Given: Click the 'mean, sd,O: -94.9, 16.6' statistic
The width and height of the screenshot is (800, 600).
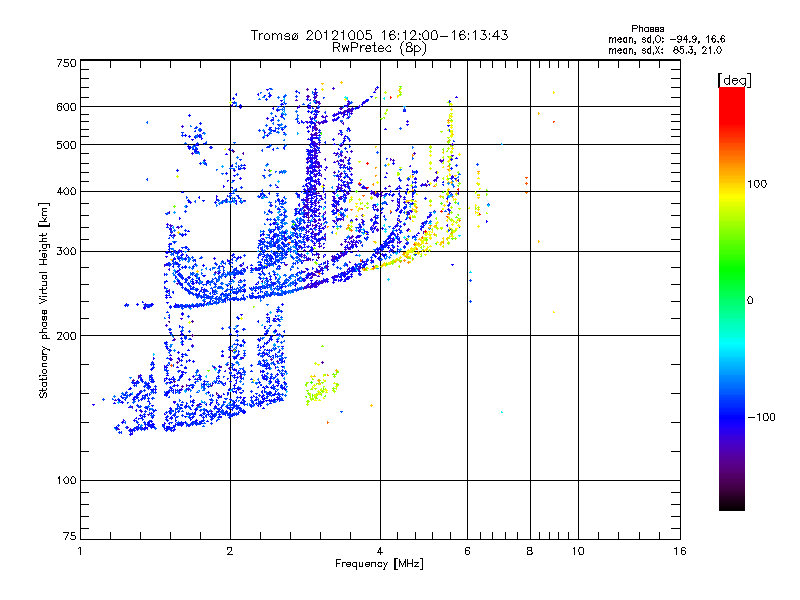Looking at the screenshot, I should pos(666,39).
